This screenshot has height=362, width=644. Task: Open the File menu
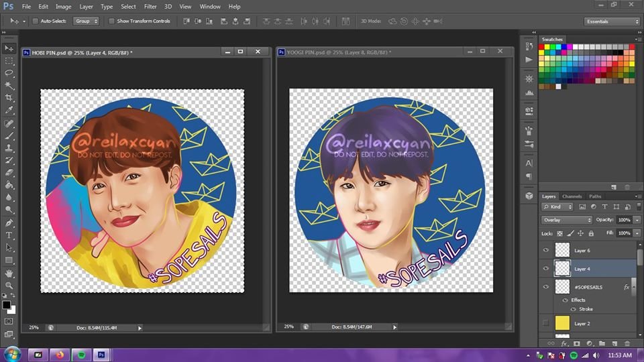click(26, 7)
